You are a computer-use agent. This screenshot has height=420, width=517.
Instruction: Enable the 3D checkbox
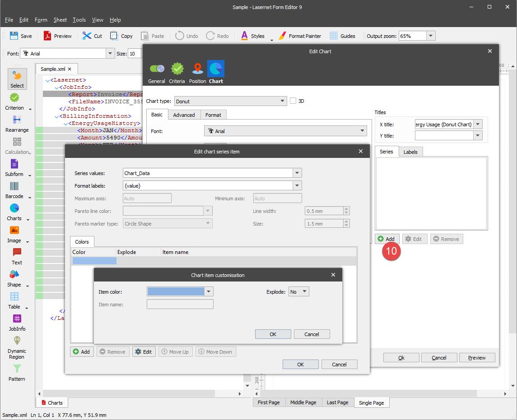point(293,101)
